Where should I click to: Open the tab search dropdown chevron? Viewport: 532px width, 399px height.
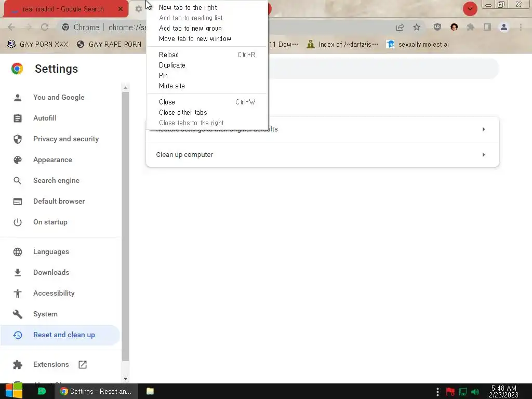(470, 9)
